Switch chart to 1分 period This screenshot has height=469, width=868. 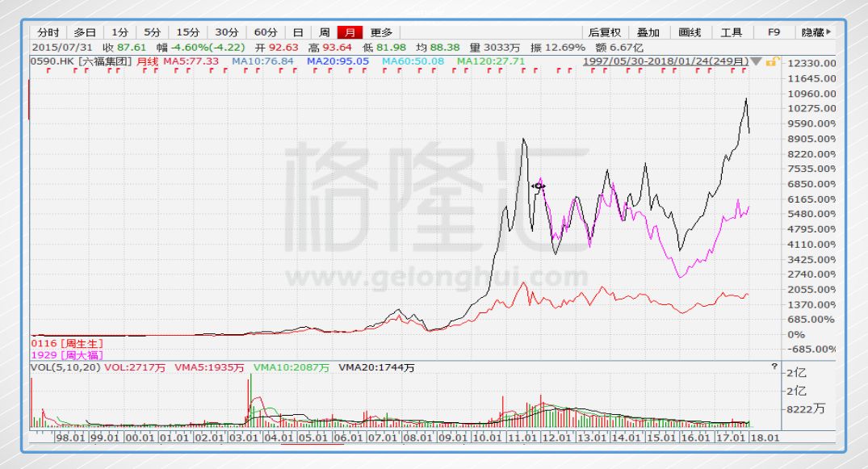click(120, 32)
